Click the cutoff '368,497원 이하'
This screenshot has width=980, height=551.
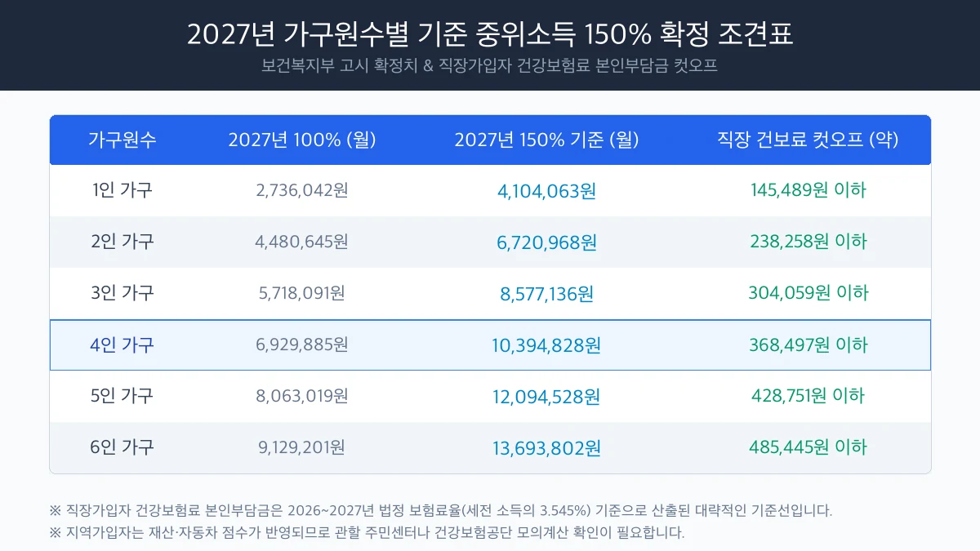coord(808,345)
